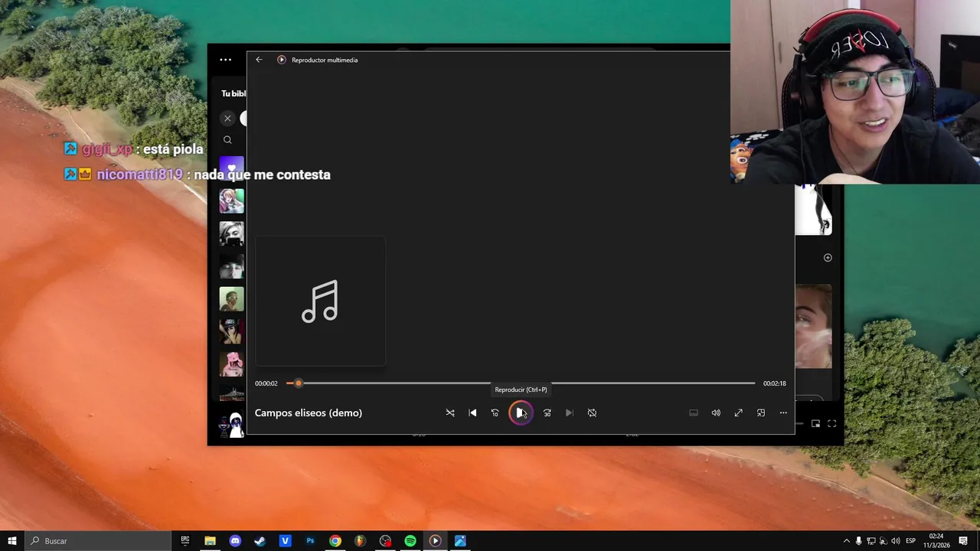The width and height of the screenshot is (980, 551).
Task: Click total duration 00:02:18
Action: point(775,383)
